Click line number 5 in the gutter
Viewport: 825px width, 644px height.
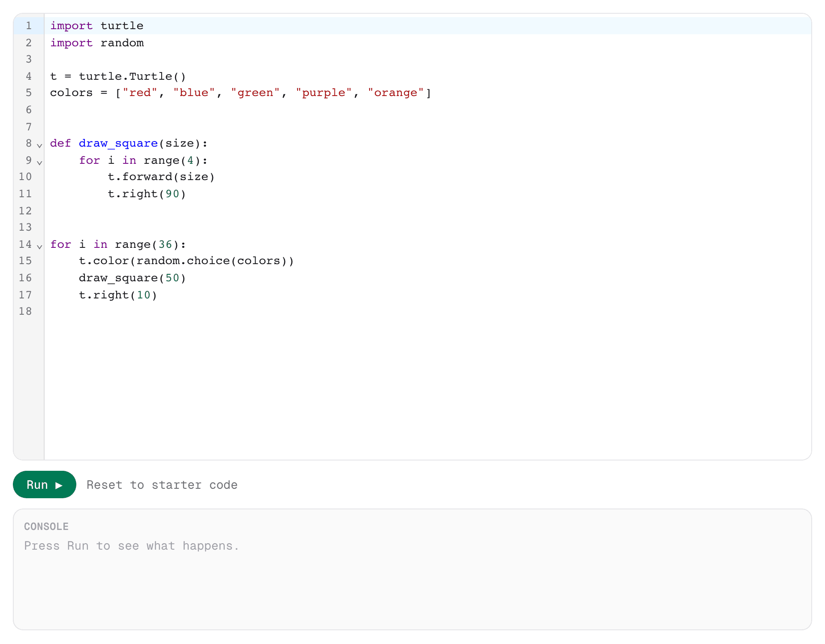coord(29,93)
